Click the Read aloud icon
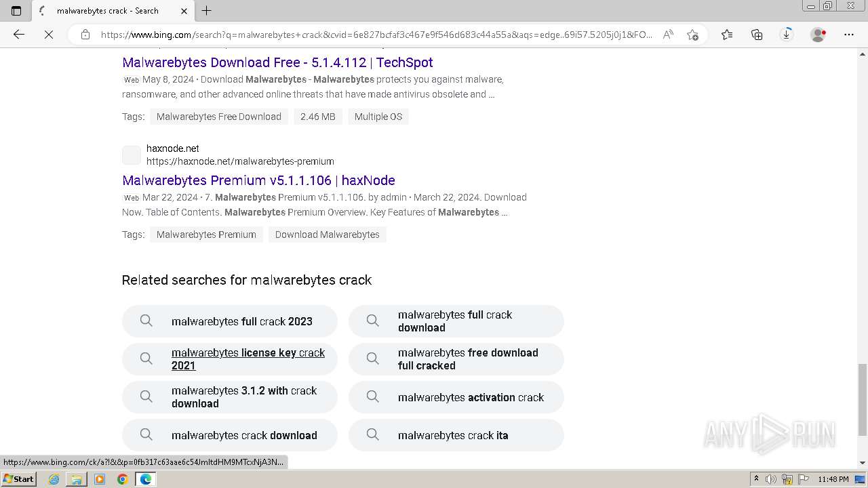Screen dimensions: 868x488 668,35
